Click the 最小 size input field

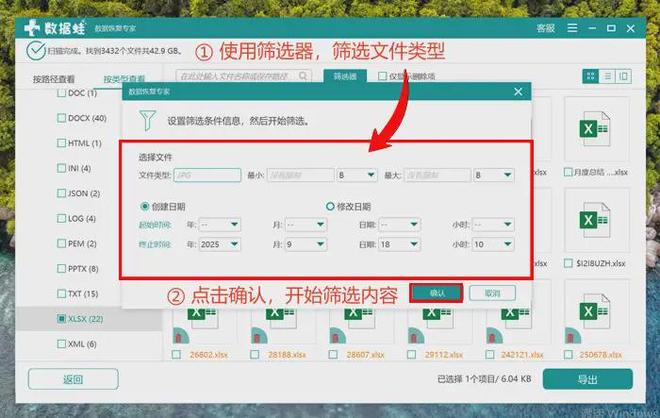(301, 175)
